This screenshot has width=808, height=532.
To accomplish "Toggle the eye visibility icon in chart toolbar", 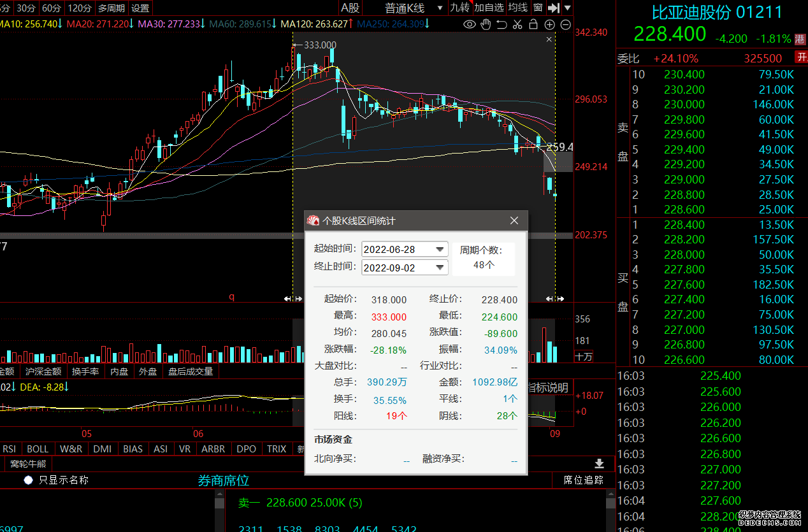I will point(470,25).
